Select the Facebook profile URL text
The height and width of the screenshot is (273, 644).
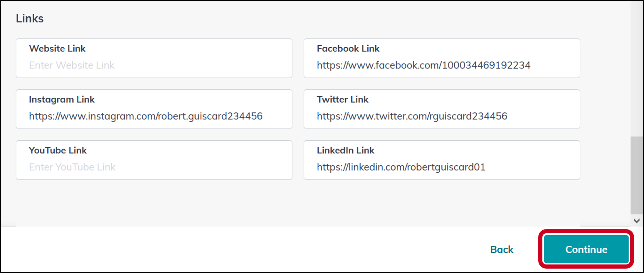pos(423,65)
